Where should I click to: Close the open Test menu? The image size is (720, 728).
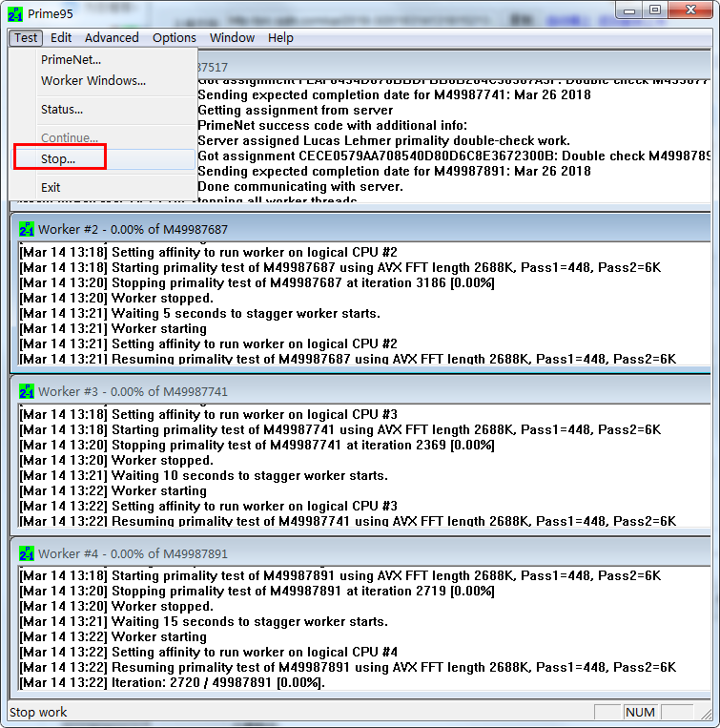(x=26, y=37)
